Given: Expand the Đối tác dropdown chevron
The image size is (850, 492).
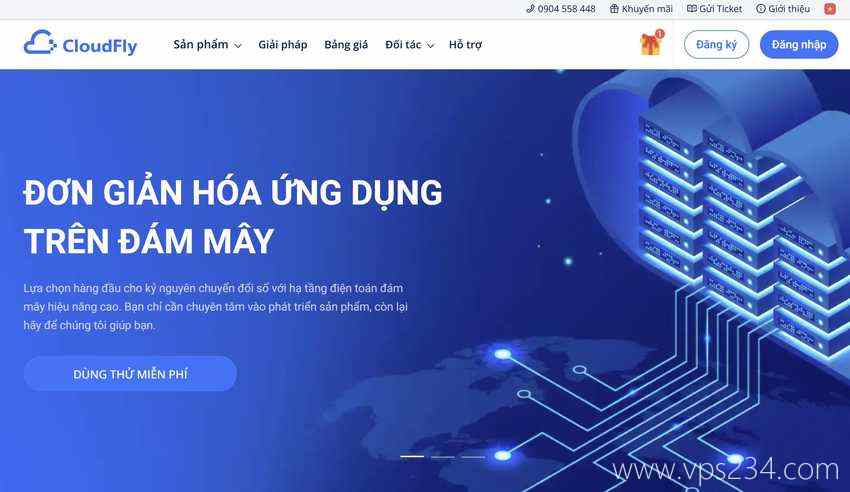Looking at the screenshot, I should click(x=430, y=46).
